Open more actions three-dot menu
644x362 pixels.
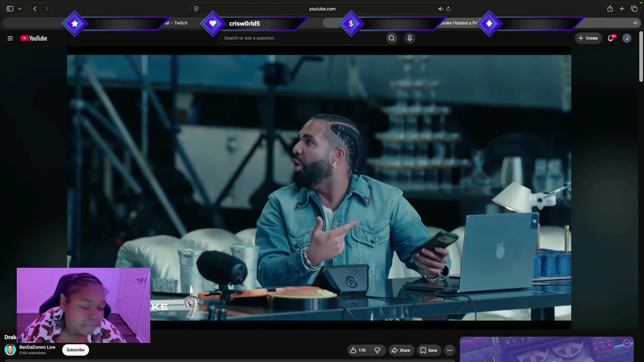[x=449, y=350]
